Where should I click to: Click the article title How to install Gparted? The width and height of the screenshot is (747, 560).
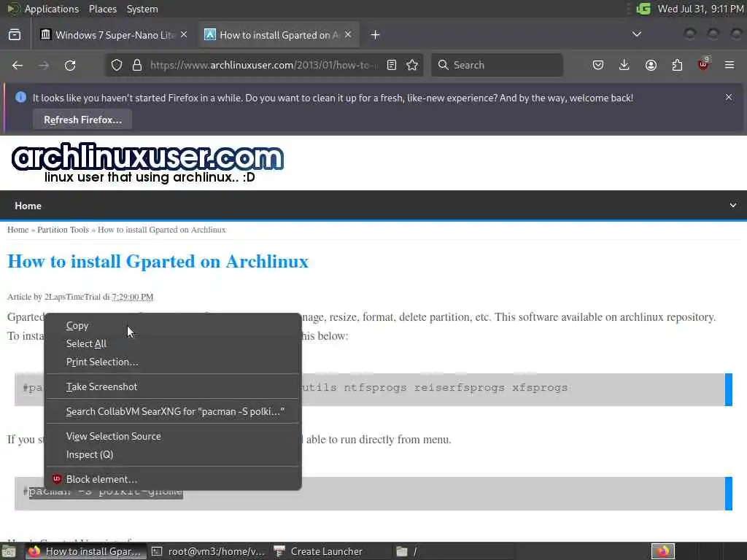tap(158, 262)
